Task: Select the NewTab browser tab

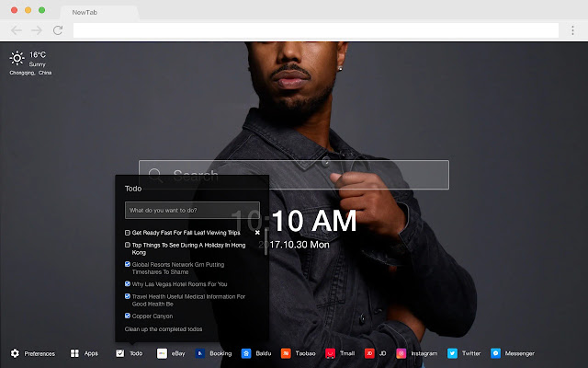Action: (x=99, y=12)
